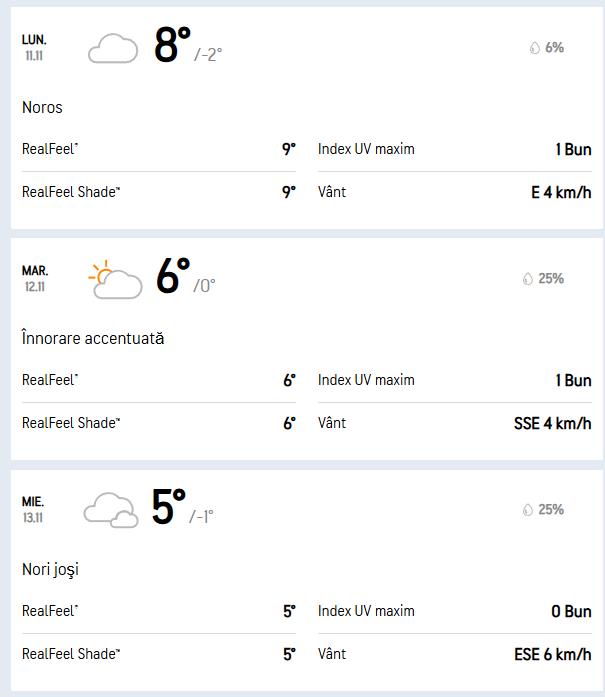
Task: Click the E 4 km/h wind value
Action: (561, 192)
